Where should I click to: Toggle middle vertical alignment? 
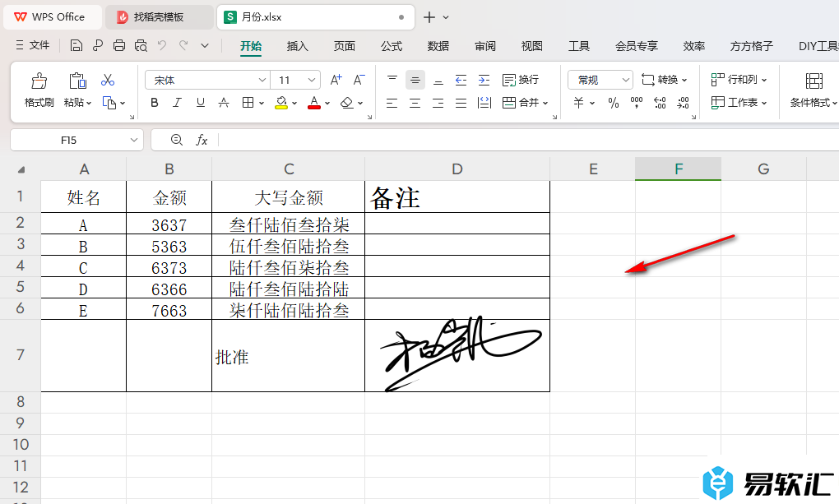(415, 81)
